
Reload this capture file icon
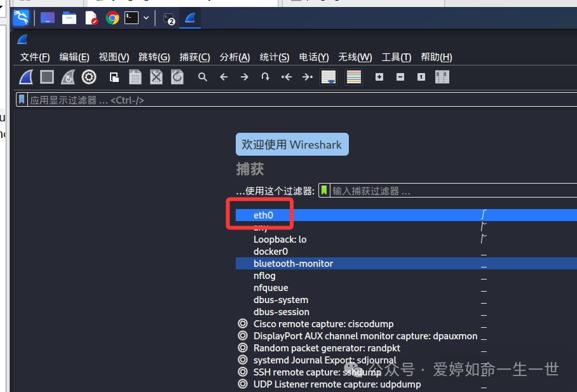(x=177, y=78)
